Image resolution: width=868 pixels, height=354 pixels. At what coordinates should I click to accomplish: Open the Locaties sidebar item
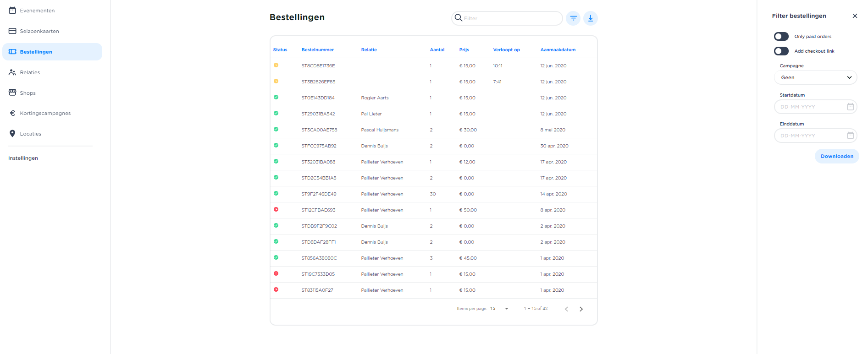[30, 134]
